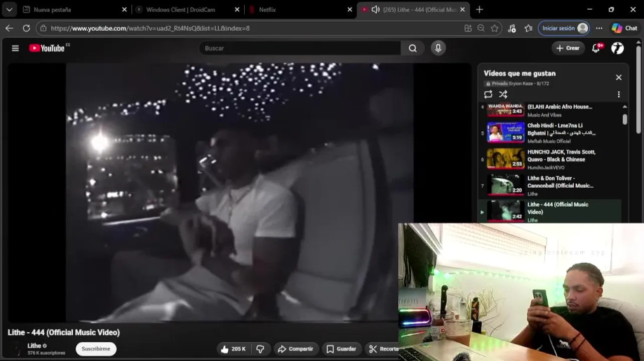Close the Netflix tab
The width and height of the screenshot is (644, 361).
[350, 10]
